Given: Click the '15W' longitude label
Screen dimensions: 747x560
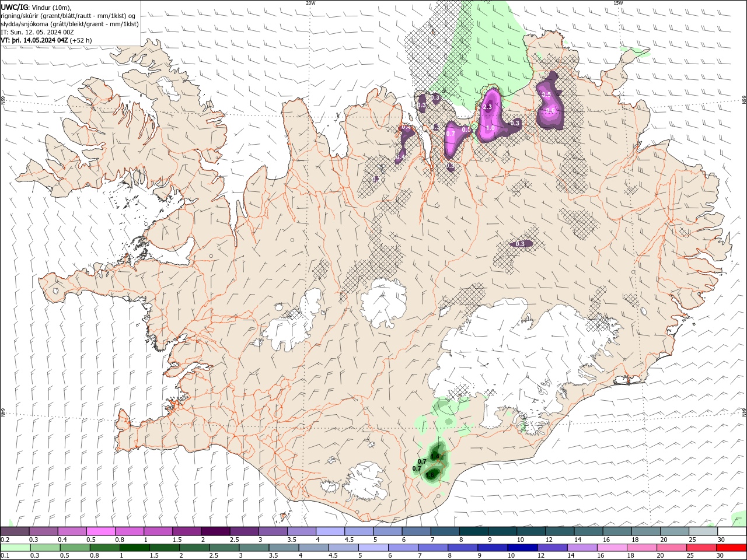Looking at the screenshot, I should tap(618, 3).
